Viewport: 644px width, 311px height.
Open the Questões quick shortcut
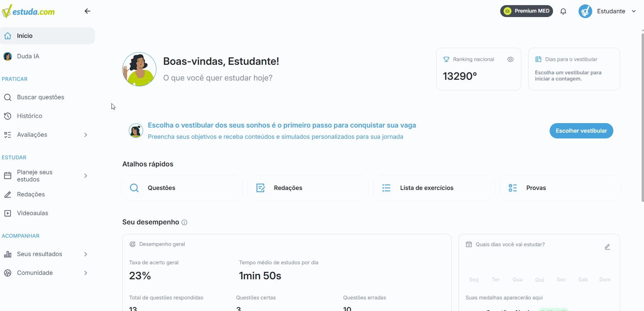[x=182, y=188]
